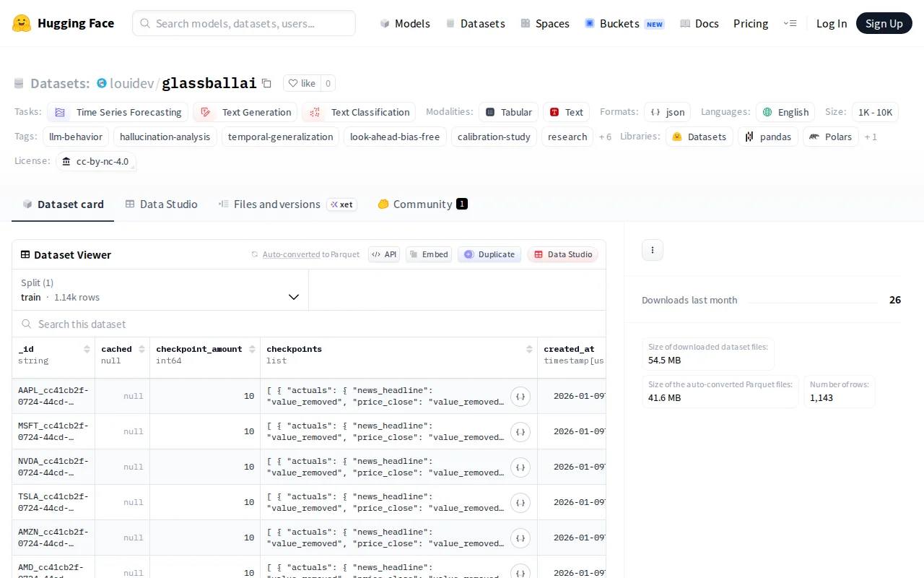Sort by the cached column
The width and height of the screenshot is (924, 578).
(142, 349)
